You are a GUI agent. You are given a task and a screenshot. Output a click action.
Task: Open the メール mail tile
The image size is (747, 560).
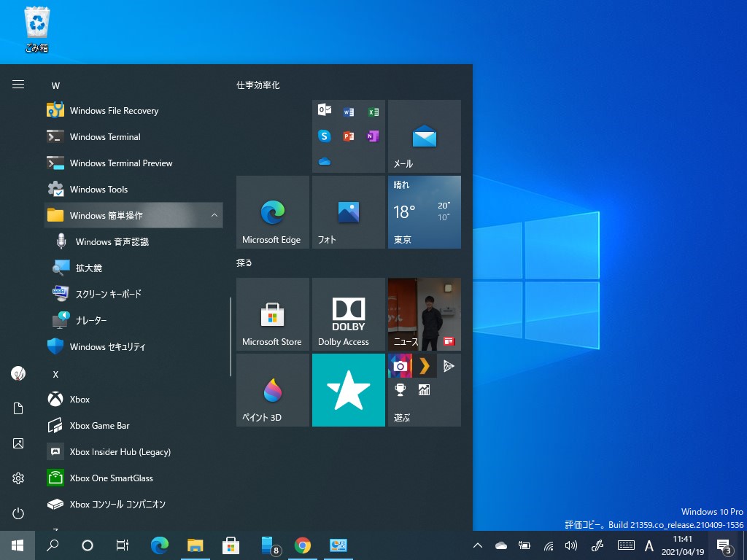[x=424, y=136]
